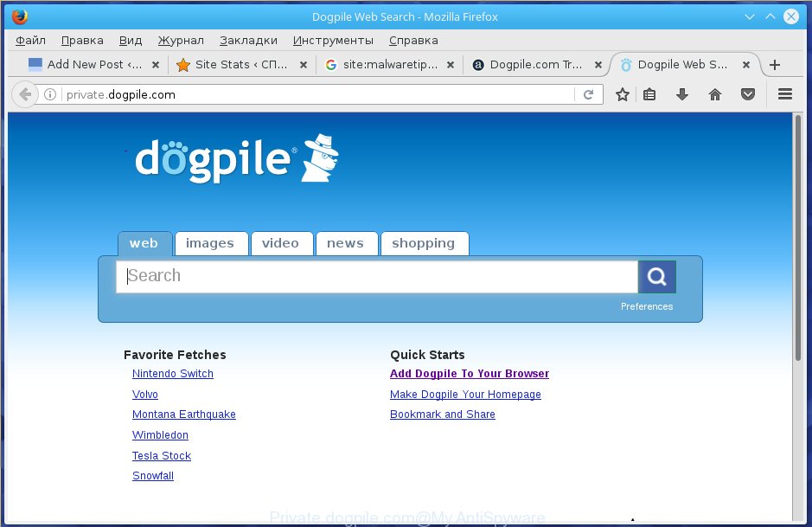Open Volvo link
This screenshot has height=527, width=812.
pos(145,395)
